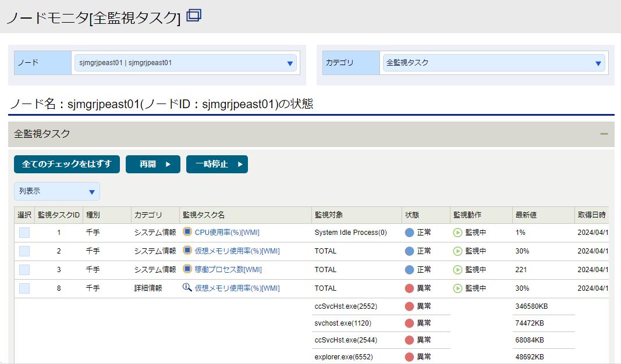Open the 列表示 column display dropdown
Image resolution: width=621 pixels, height=364 pixels.
(57, 191)
